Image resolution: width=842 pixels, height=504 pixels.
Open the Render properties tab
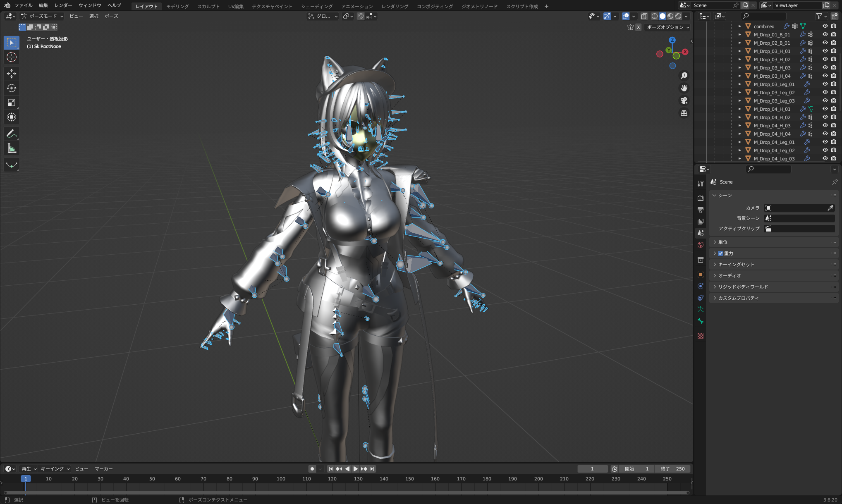coord(701,198)
